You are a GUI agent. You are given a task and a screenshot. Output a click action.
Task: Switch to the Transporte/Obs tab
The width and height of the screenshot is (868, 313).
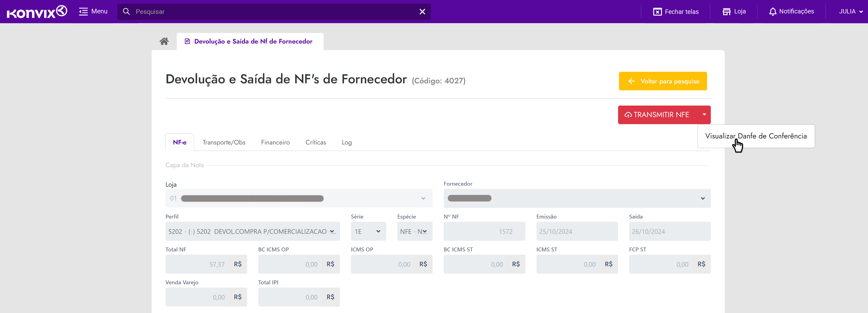tap(224, 142)
